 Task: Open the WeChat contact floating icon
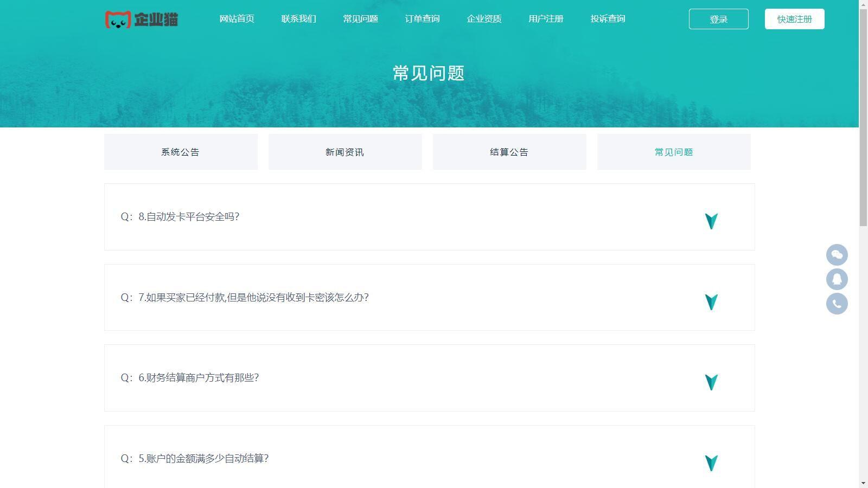tap(837, 255)
